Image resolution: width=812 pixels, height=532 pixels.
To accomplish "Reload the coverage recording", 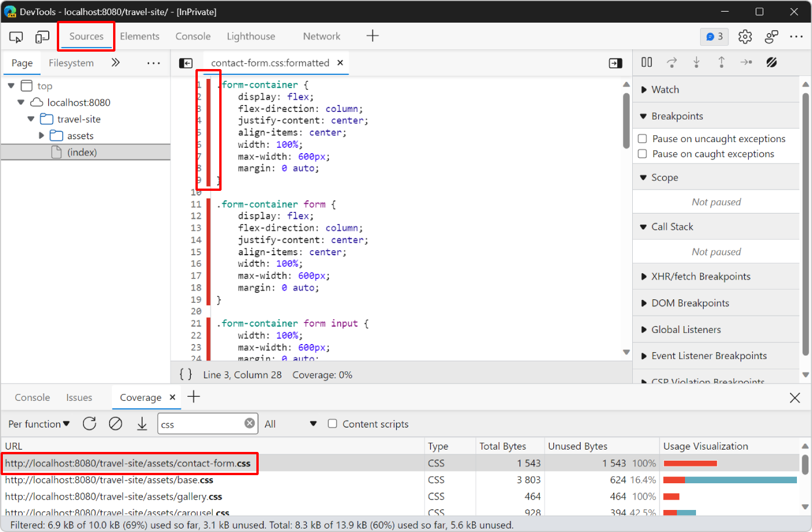I will tap(89, 424).
